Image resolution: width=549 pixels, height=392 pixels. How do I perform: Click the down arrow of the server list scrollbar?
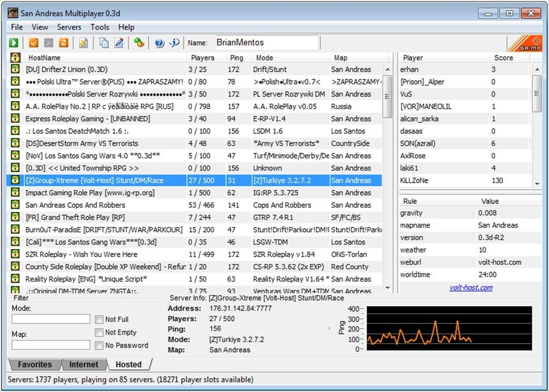tap(387, 288)
